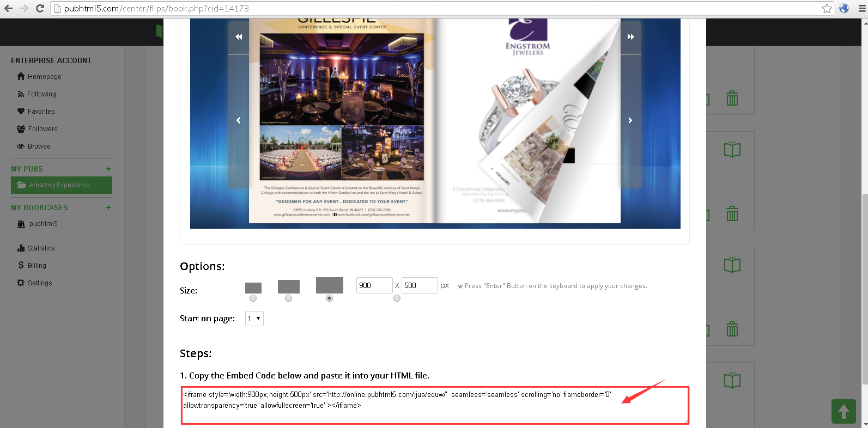868x428 pixels.
Task: Jump to the flipbook's first page with the double-left arrow
Action: [x=239, y=36]
